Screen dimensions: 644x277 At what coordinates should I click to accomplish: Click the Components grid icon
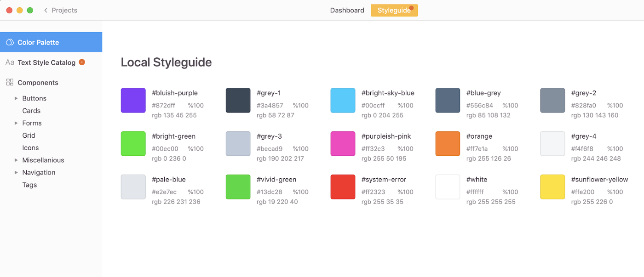click(10, 82)
